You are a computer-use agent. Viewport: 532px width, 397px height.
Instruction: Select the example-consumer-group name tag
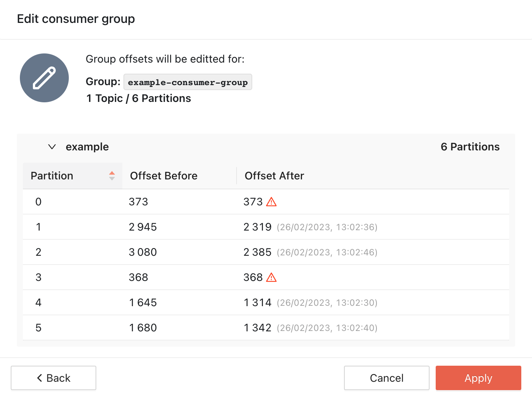188,82
